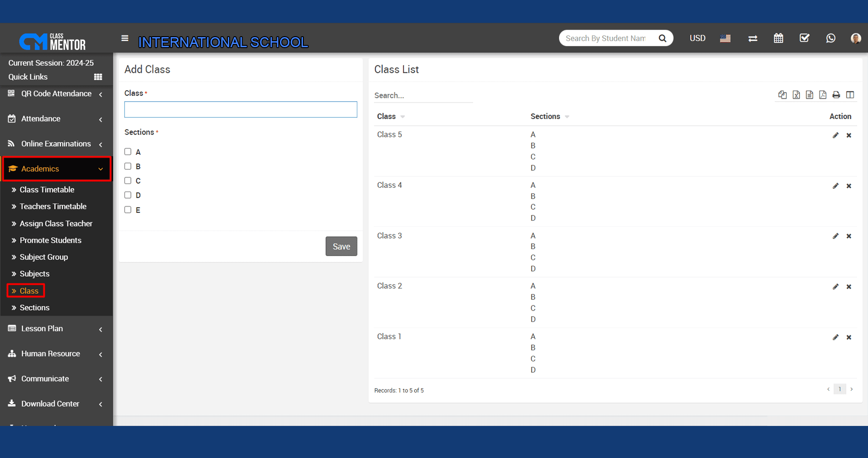Open Assign Class Teacher item

[x=56, y=224]
